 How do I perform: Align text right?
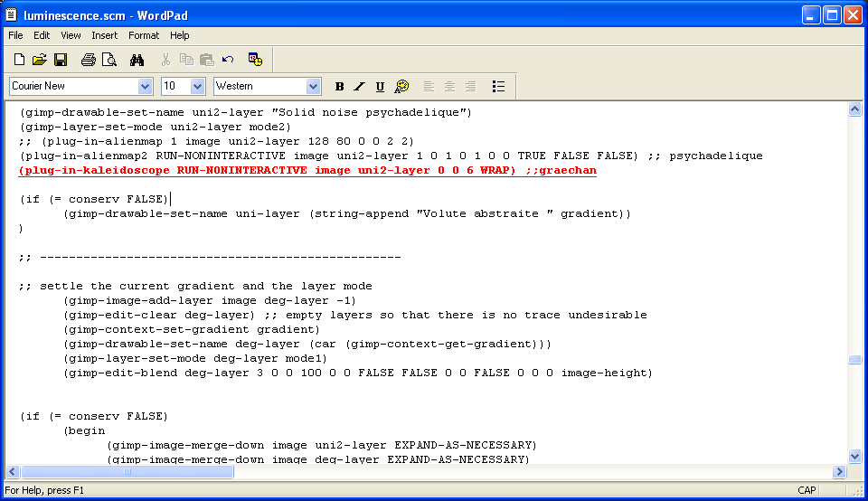(470, 86)
